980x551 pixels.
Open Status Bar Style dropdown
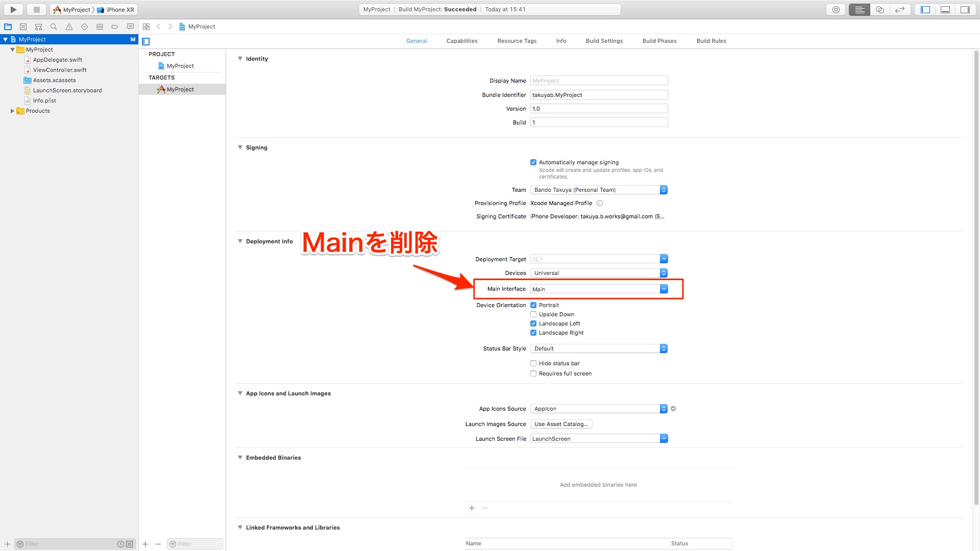coord(599,348)
